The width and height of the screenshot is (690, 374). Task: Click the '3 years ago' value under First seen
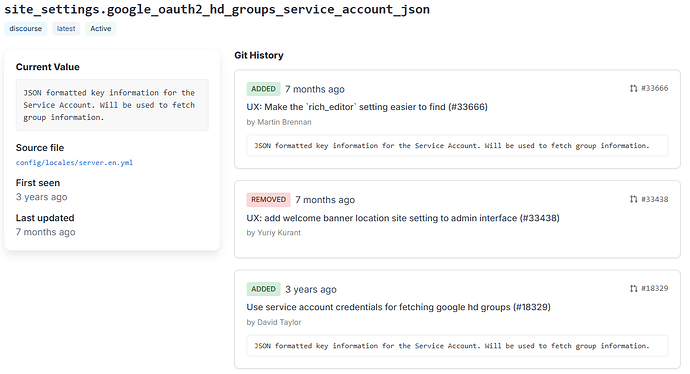pos(41,197)
